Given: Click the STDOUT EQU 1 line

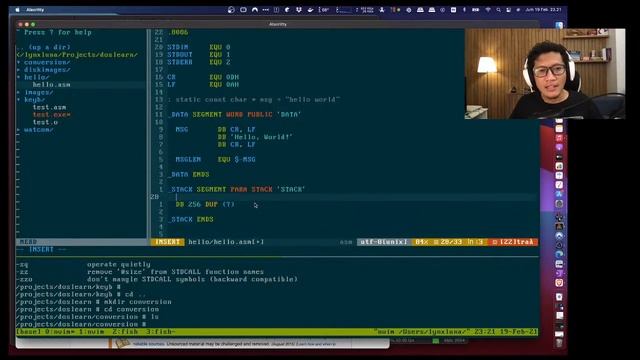Looking at the screenshot, I should [x=198, y=55].
